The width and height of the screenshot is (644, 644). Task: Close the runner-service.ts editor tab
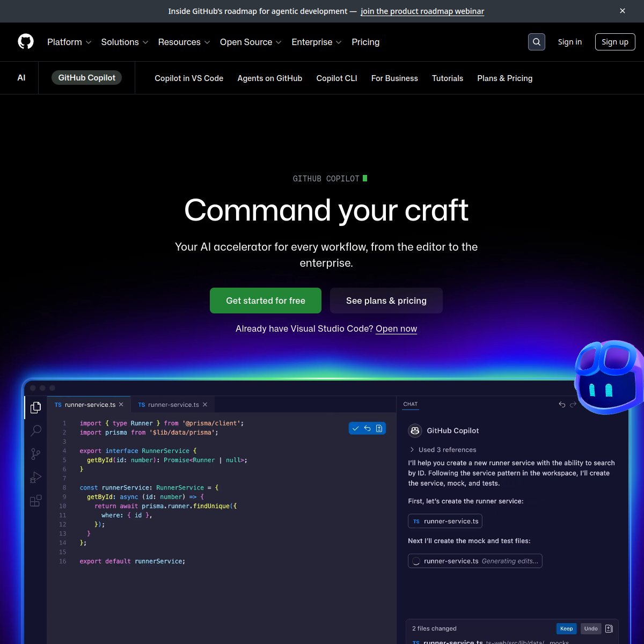pos(121,404)
